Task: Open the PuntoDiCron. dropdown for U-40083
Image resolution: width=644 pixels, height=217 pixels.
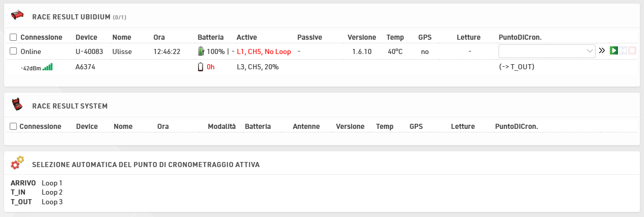Action: (x=547, y=51)
